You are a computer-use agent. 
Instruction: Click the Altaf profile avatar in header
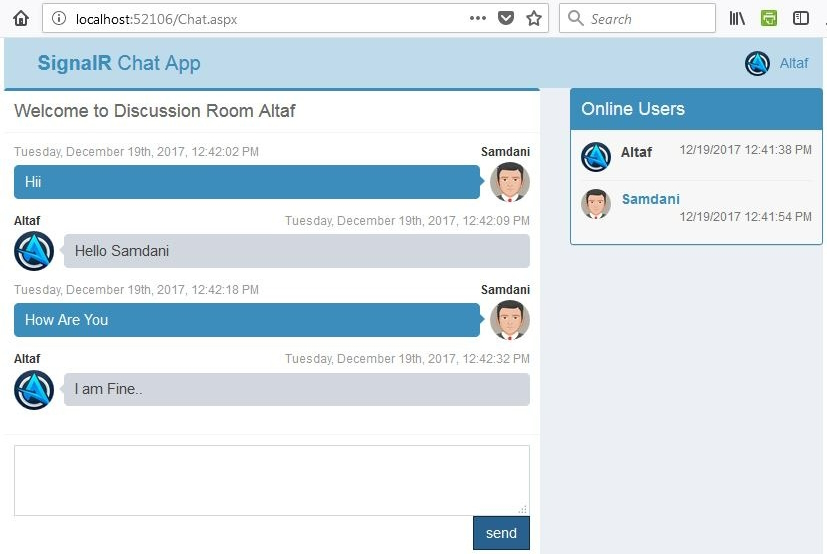click(757, 63)
